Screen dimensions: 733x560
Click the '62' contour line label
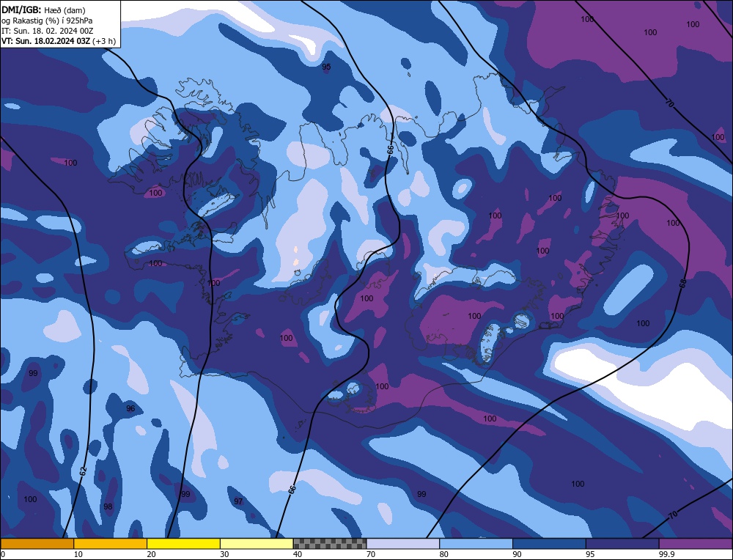tap(84, 471)
